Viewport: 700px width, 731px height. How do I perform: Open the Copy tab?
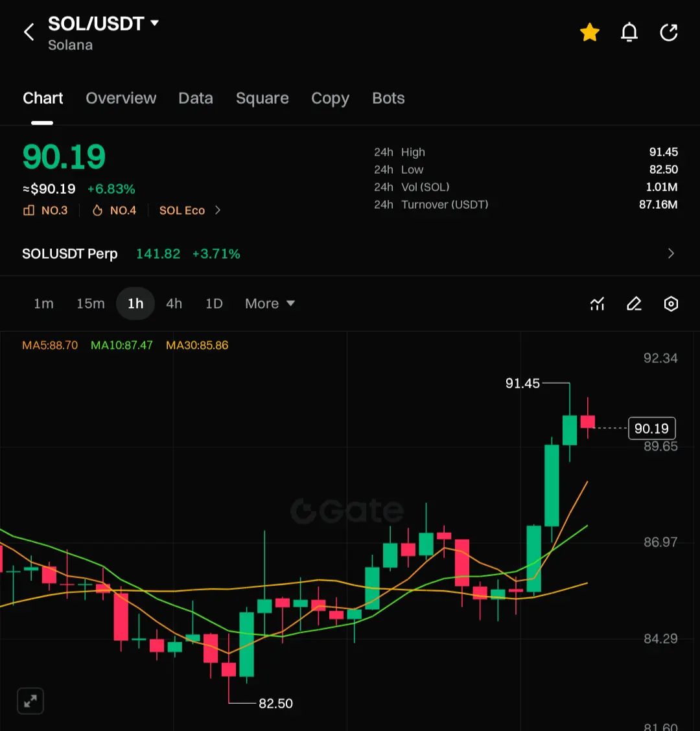[x=330, y=99]
